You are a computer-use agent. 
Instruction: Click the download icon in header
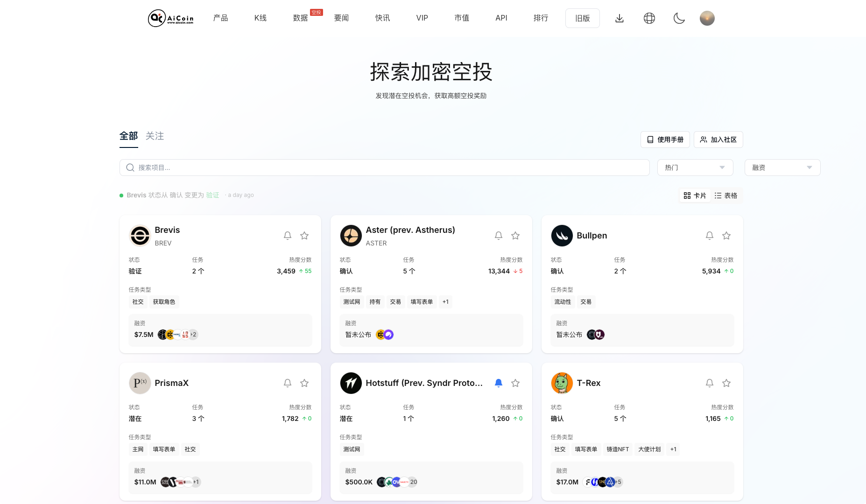(x=620, y=18)
